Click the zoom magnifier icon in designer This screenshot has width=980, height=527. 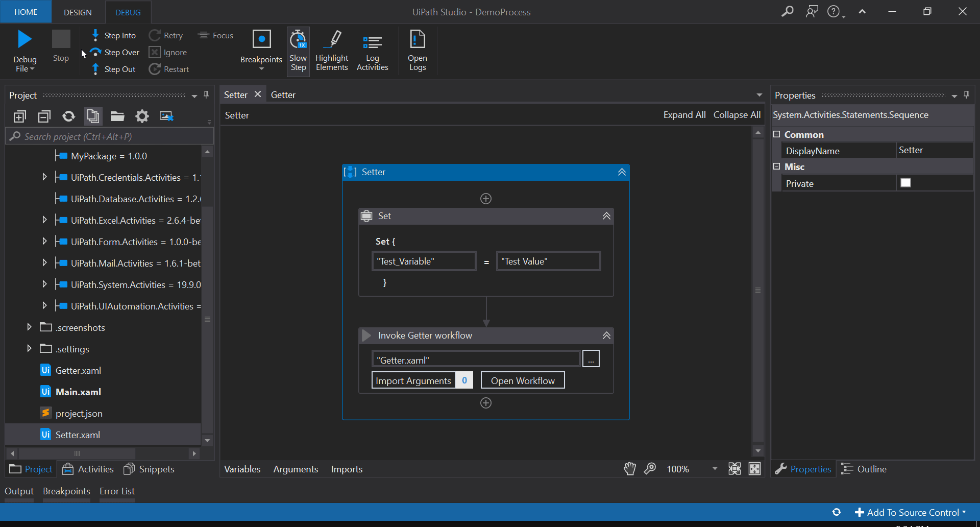pos(650,469)
